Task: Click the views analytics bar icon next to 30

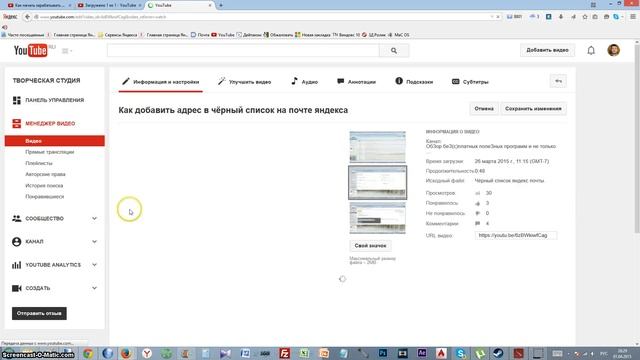Action: 478,193
